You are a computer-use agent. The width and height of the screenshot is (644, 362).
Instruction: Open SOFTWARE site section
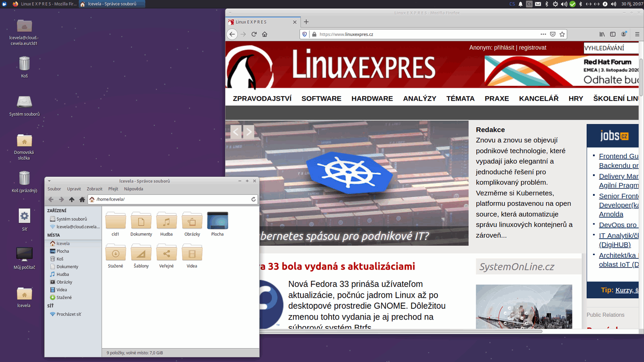[x=321, y=98]
